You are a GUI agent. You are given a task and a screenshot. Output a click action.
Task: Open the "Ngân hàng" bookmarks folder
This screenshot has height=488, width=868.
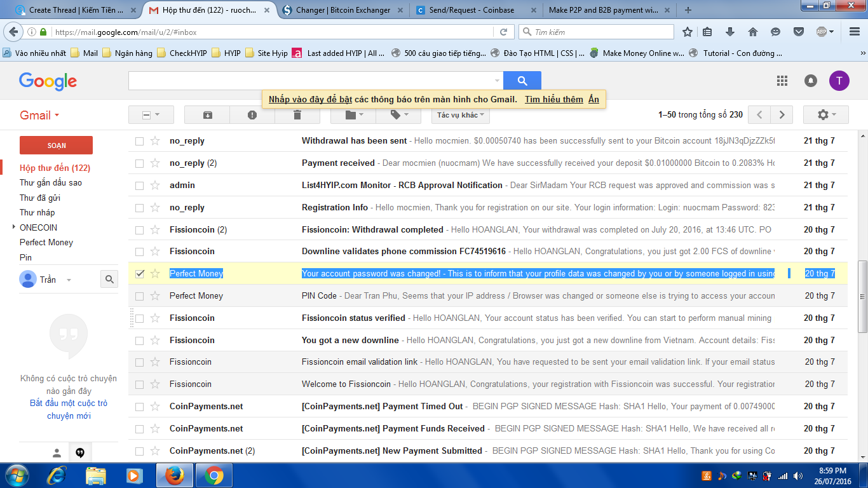pyautogui.click(x=127, y=53)
